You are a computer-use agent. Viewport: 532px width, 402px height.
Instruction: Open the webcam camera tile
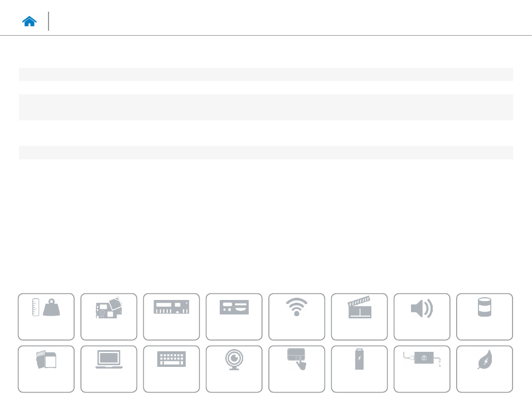pos(234,369)
